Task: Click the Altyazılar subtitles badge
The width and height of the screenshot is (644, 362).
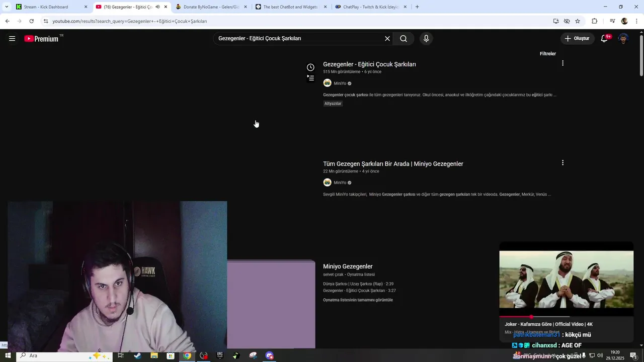Action: click(x=333, y=104)
